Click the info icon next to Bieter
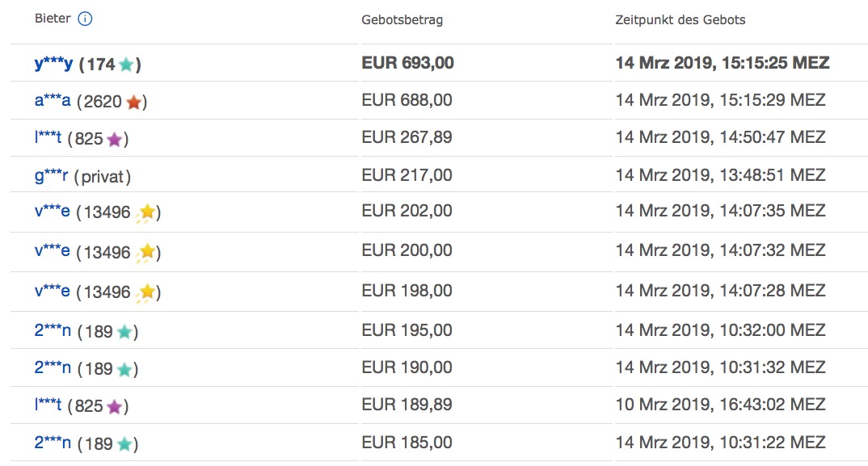This screenshot has height=466, width=868. tap(85, 19)
